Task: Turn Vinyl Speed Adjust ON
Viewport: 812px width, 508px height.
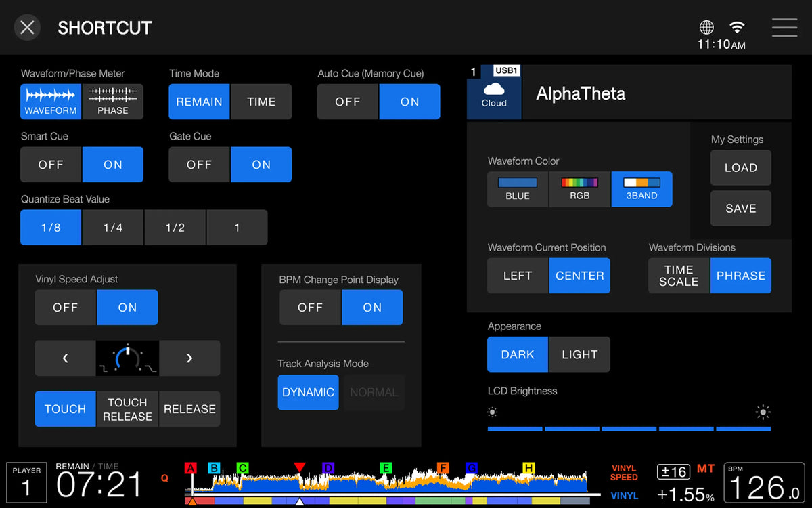Action: coord(127,308)
